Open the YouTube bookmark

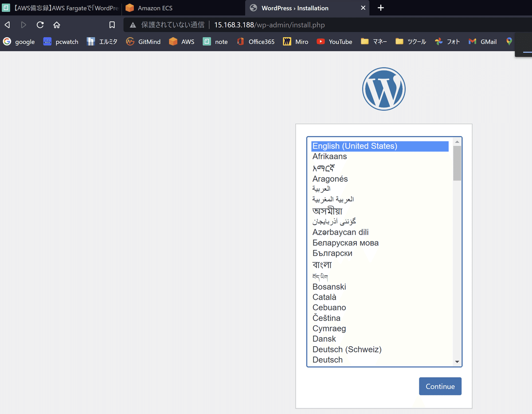(x=334, y=42)
